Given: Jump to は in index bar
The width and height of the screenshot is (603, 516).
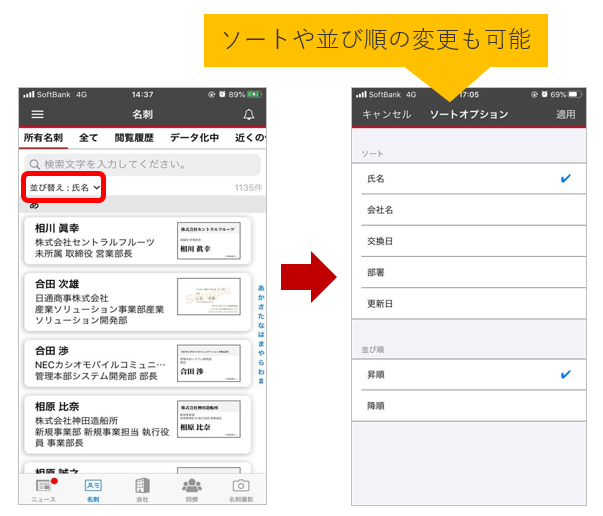Looking at the screenshot, I should [x=261, y=334].
